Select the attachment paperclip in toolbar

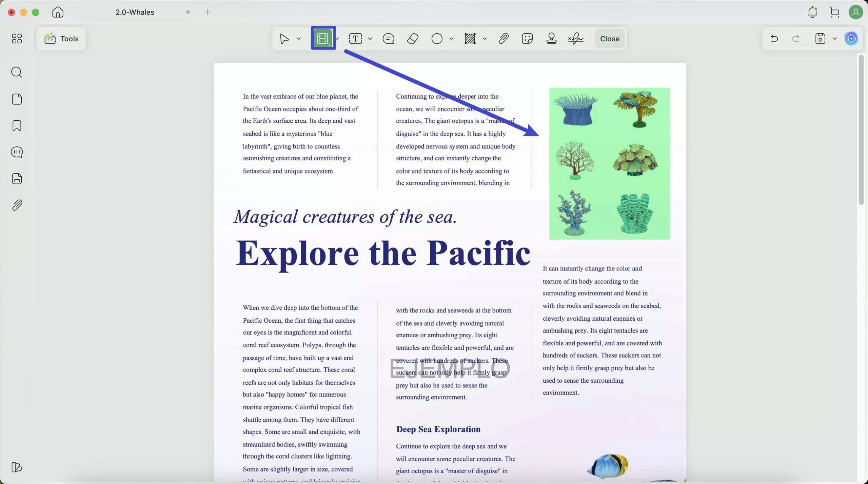click(x=504, y=39)
